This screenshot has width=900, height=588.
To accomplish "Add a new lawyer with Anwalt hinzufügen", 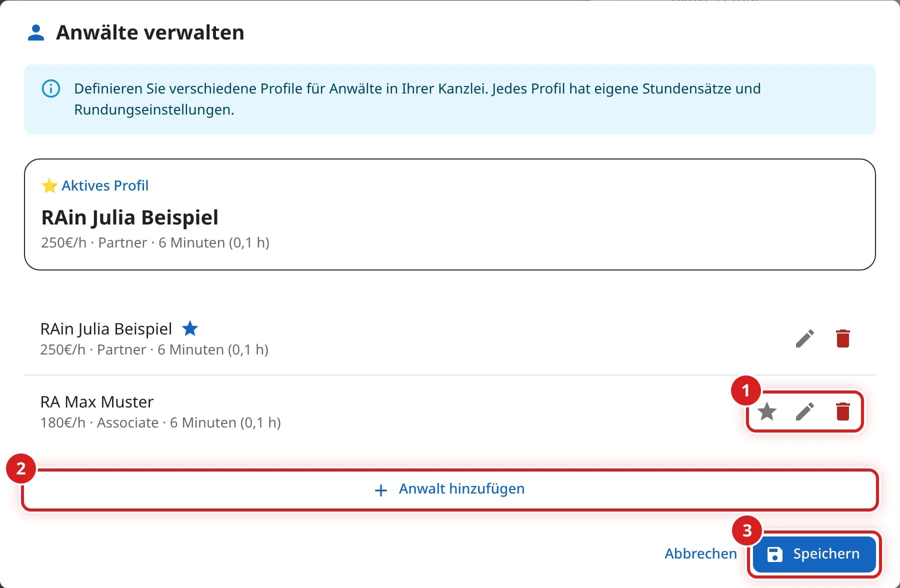I will tap(449, 489).
